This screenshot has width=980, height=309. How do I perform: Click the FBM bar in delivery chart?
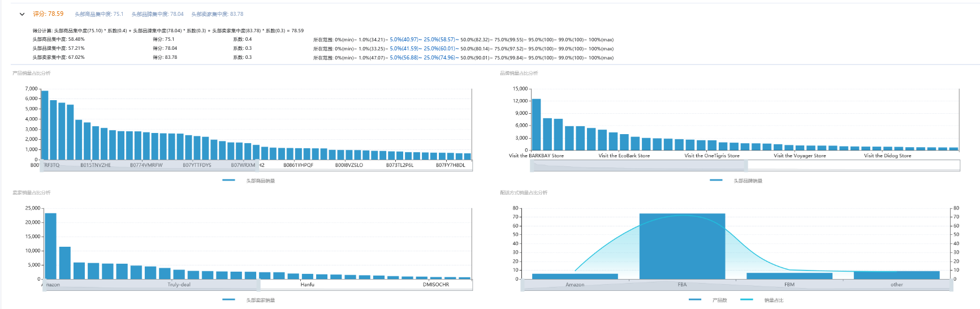click(x=789, y=276)
